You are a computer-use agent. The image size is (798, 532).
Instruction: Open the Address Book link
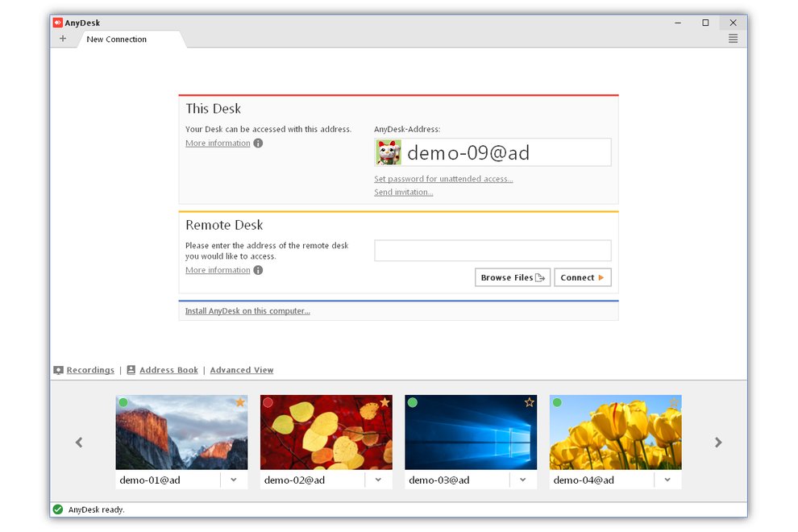[168, 370]
